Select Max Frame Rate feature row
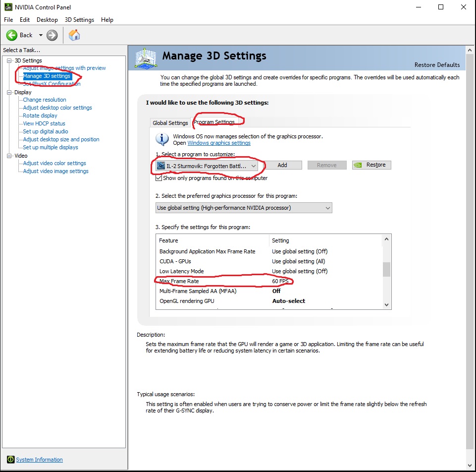The image size is (476, 472). [x=269, y=281]
